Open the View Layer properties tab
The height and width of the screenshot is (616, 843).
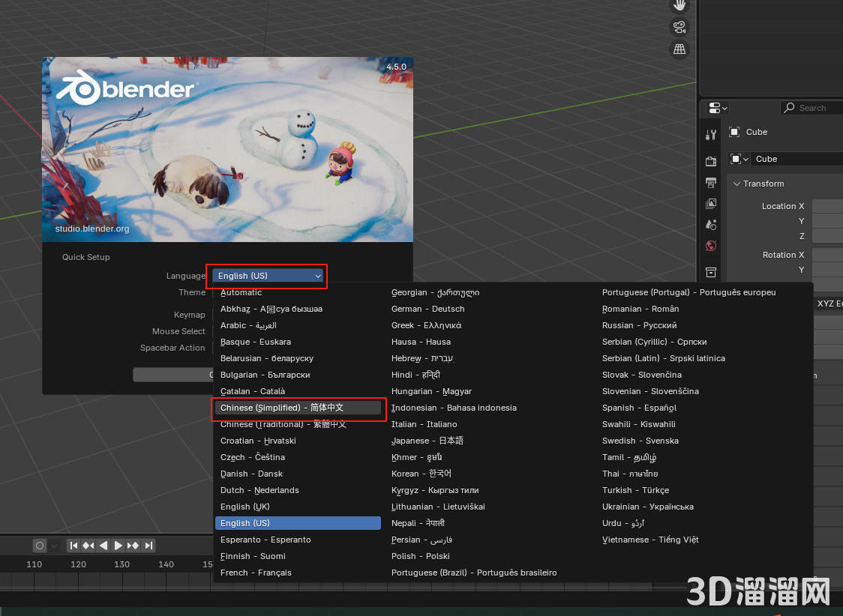[x=710, y=203]
